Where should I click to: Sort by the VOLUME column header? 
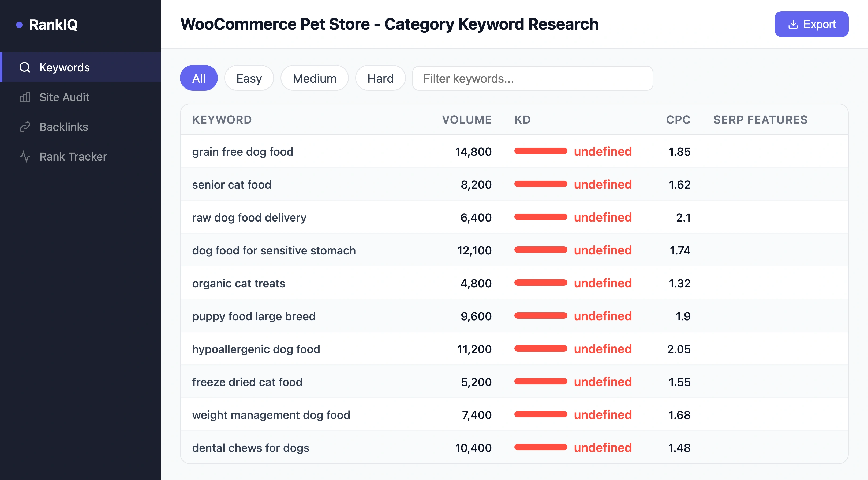click(467, 120)
